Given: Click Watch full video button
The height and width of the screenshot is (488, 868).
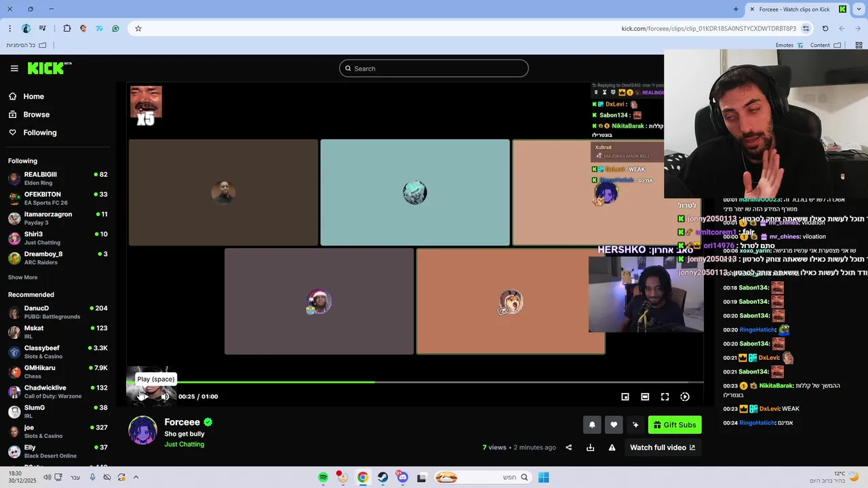Looking at the screenshot, I should pos(663,447).
